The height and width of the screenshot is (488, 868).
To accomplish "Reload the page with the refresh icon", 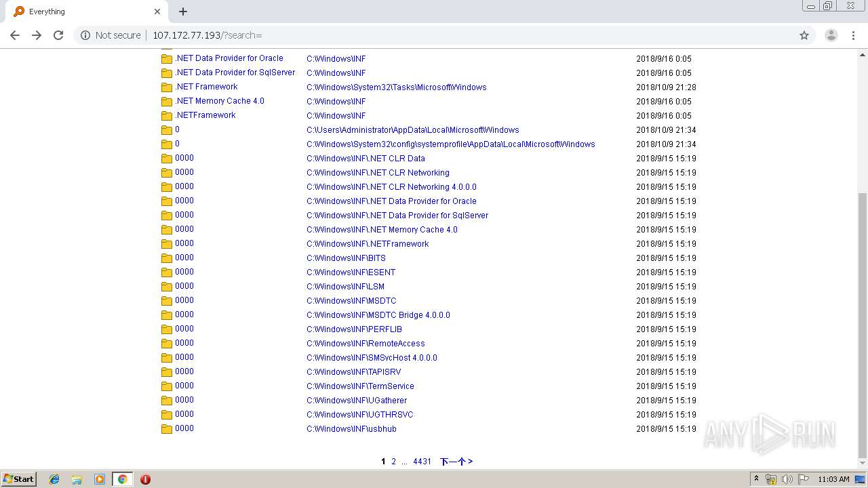I will point(58,35).
